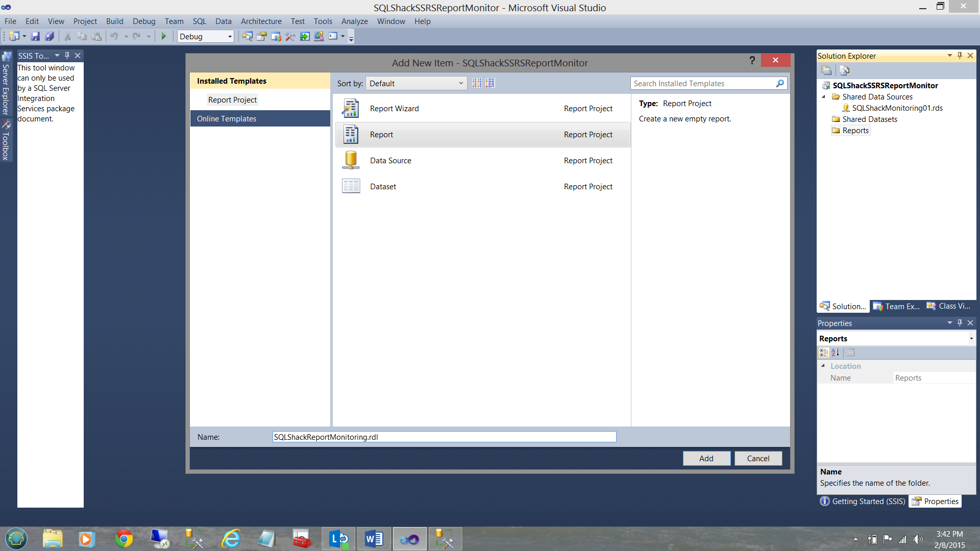This screenshot has width=980, height=551.
Task: Switch to the Team Explorer tab
Action: (x=897, y=307)
